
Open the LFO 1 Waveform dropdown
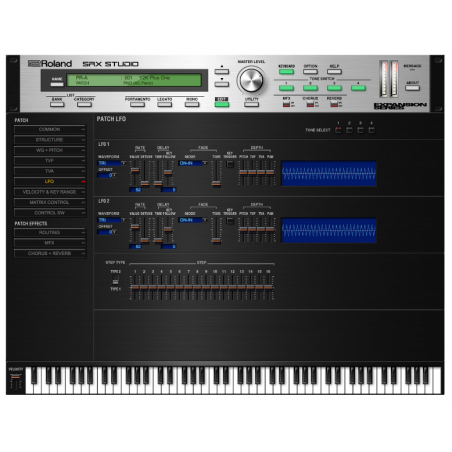112,163
